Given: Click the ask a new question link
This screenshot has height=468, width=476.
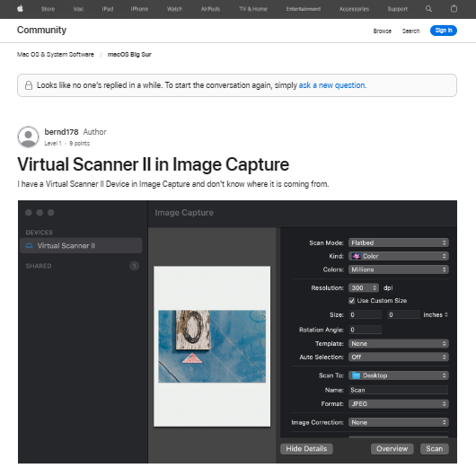Looking at the screenshot, I should pos(332,85).
